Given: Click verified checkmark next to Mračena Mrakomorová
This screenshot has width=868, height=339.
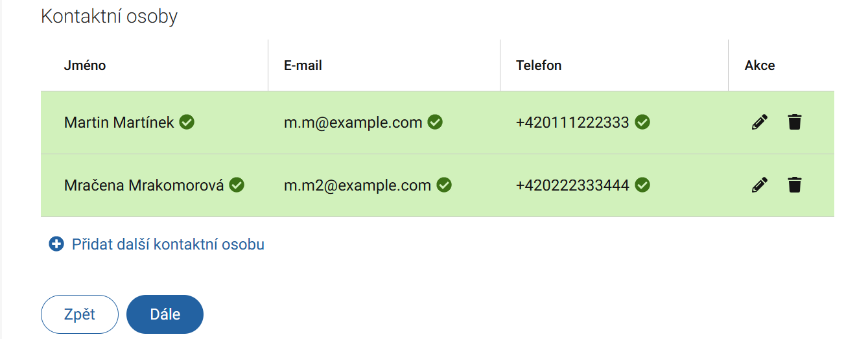Looking at the screenshot, I should pyautogui.click(x=237, y=185).
